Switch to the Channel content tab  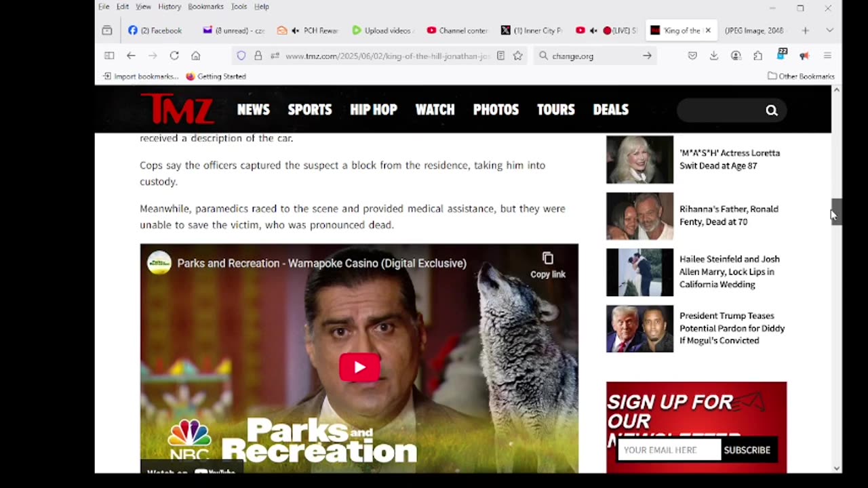click(456, 30)
